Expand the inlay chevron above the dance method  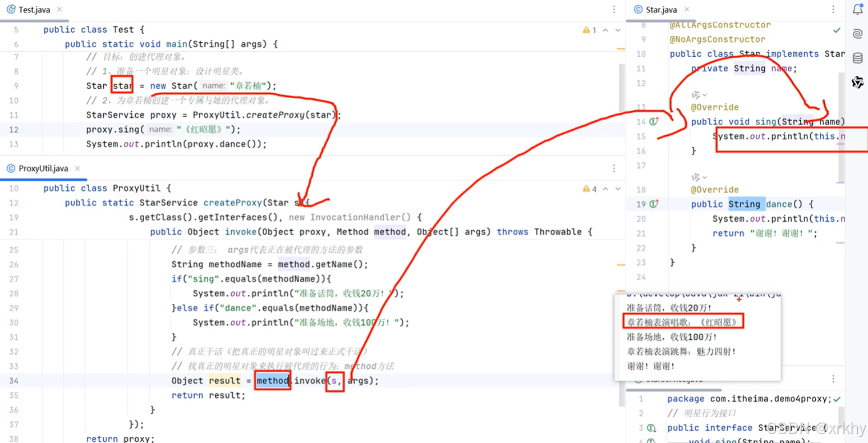[x=705, y=178]
